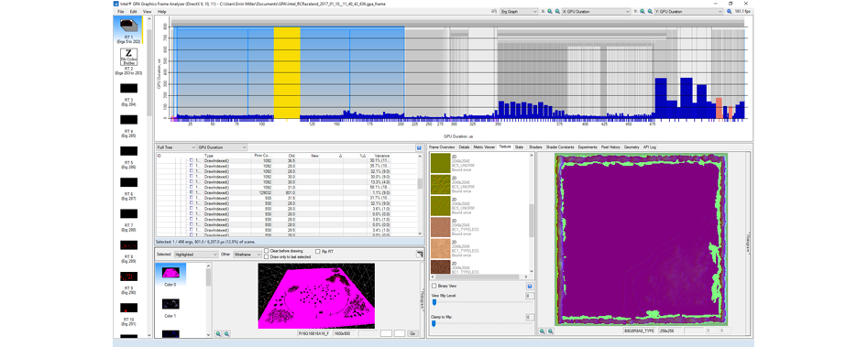Select Color 0 output thumbnail
The height and width of the screenshot is (347, 868).
click(x=170, y=273)
